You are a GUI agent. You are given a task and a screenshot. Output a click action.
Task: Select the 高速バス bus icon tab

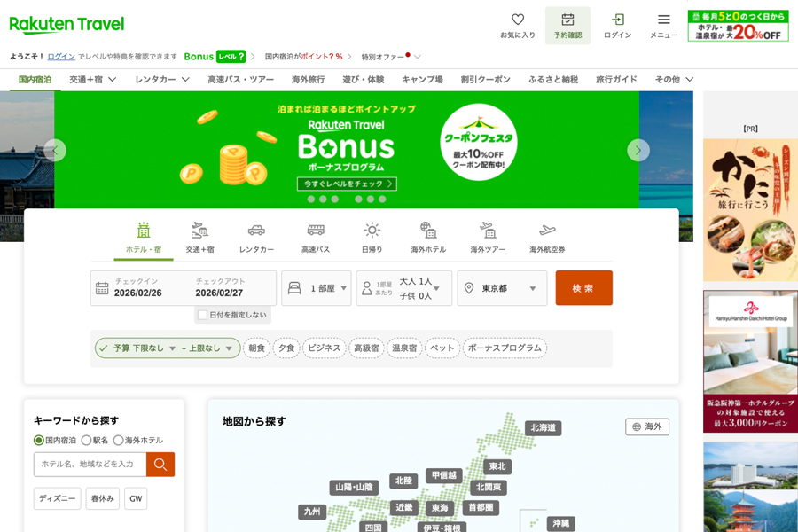316,231
